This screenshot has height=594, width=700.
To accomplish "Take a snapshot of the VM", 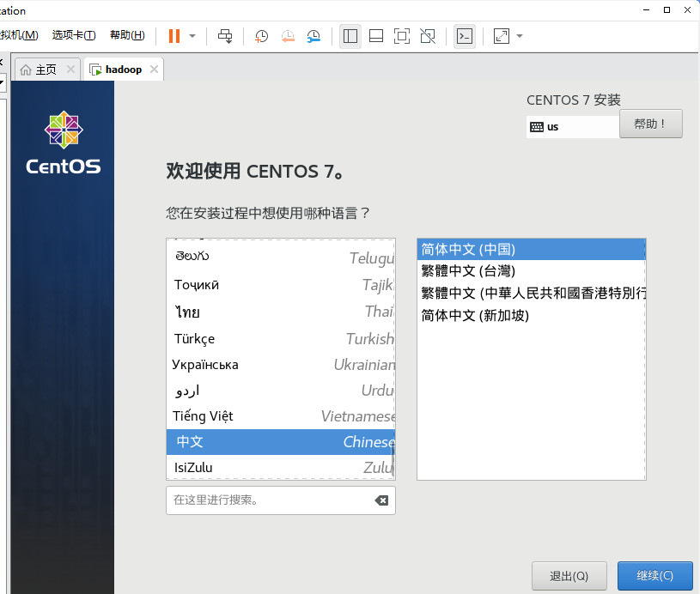I will point(261,36).
